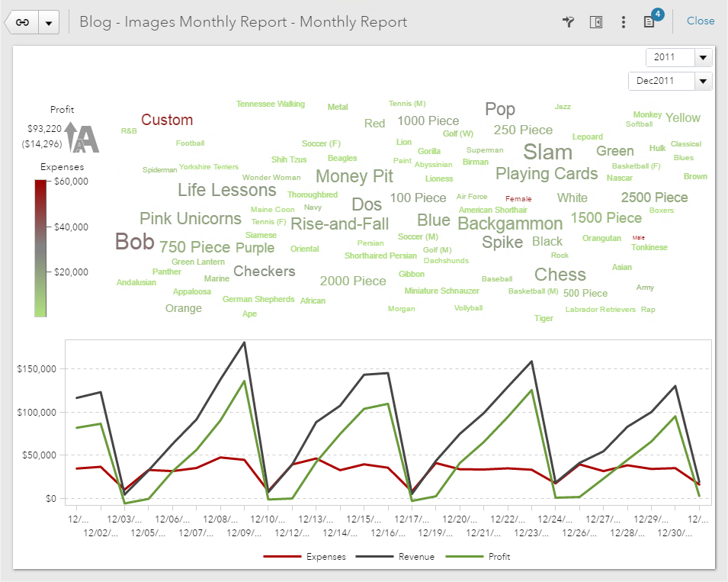Click the Money Pit word

(354, 176)
